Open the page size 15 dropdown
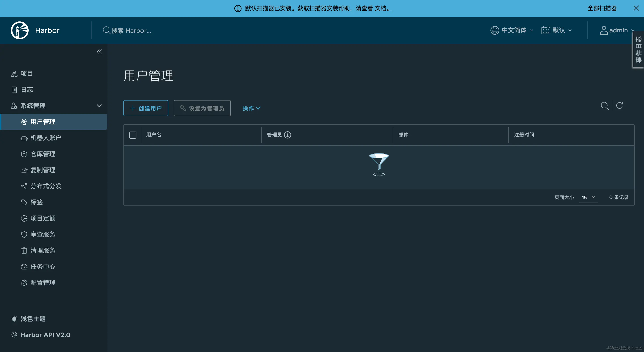The height and width of the screenshot is (352, 644). (x=589, y=197)
